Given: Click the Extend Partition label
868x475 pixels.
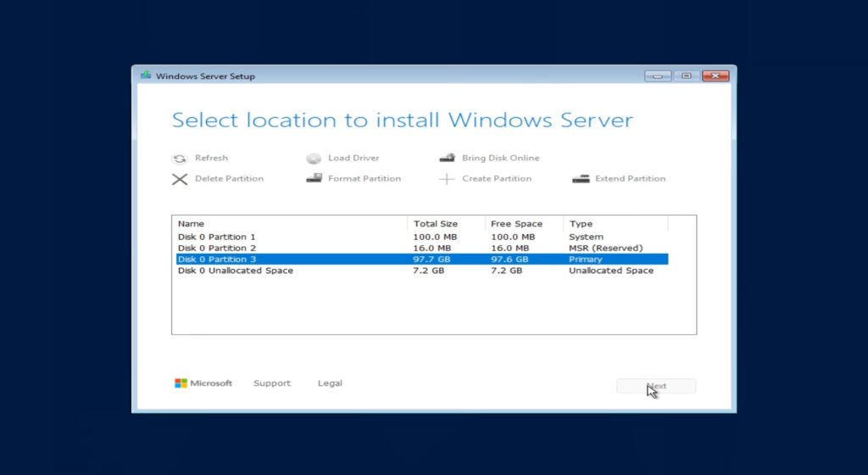Looking at the screenshot, I should click(631, 178).
